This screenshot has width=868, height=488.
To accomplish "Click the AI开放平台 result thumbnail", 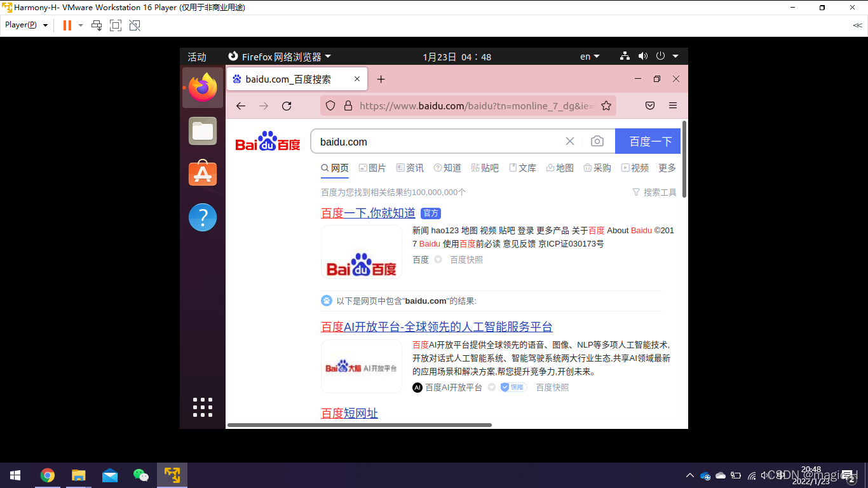I will click(362, 367).
